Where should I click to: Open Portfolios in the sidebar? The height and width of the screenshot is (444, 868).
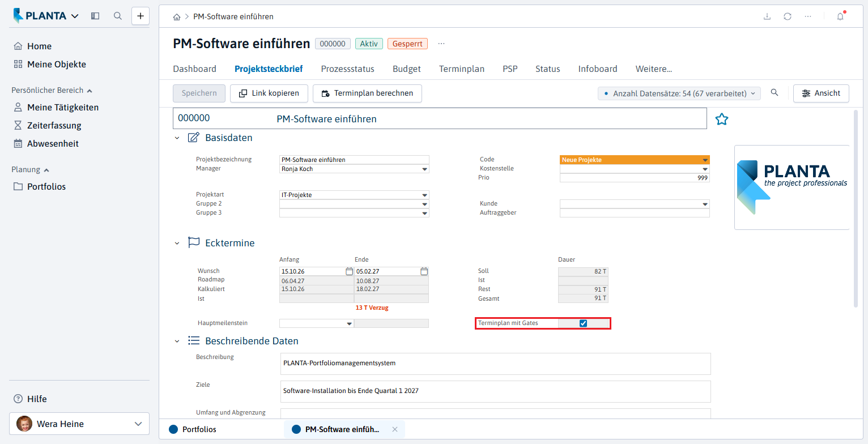39,186
